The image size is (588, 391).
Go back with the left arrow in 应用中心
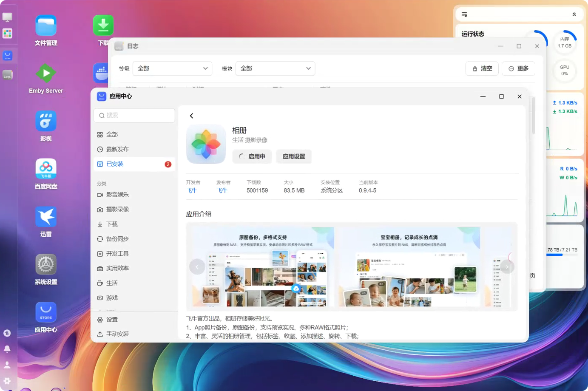pos(192,116)
